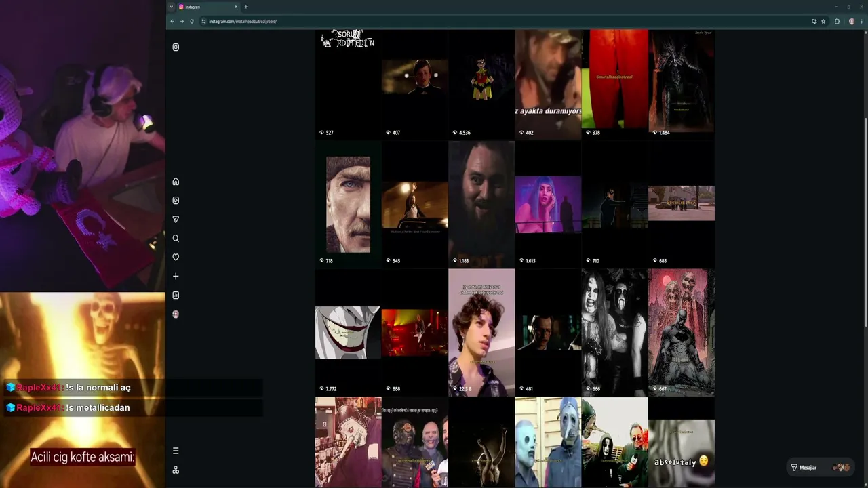Open the reel with 545 views
This screenshot has width=868, height=488.
(415, 203)
